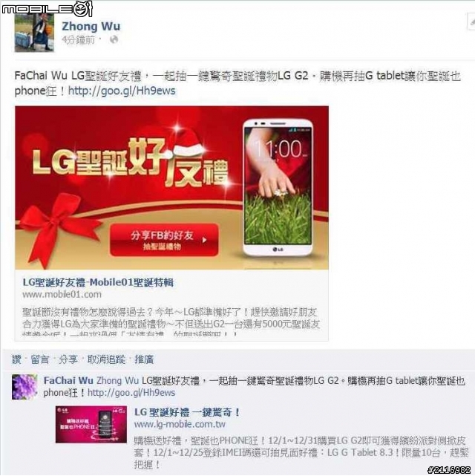
Task: Toggle 取消追蹤 to unfollow post
Action: (x=106, y=359)
